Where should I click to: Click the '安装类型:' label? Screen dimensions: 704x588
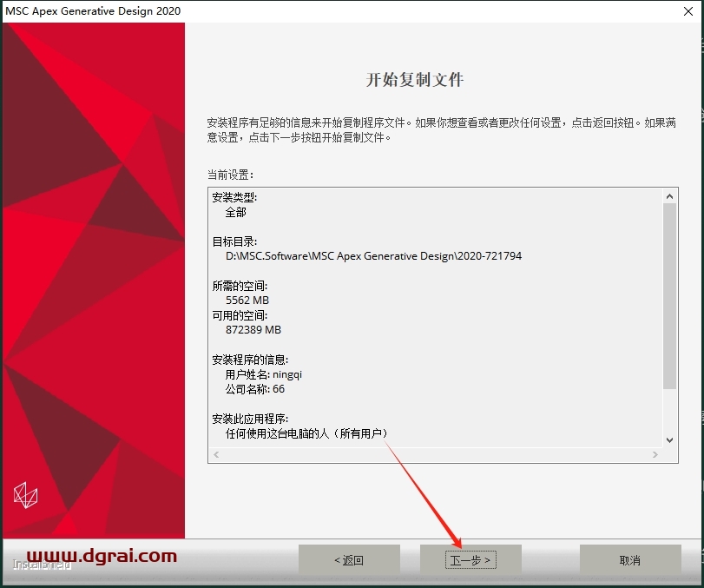[234, 197]
